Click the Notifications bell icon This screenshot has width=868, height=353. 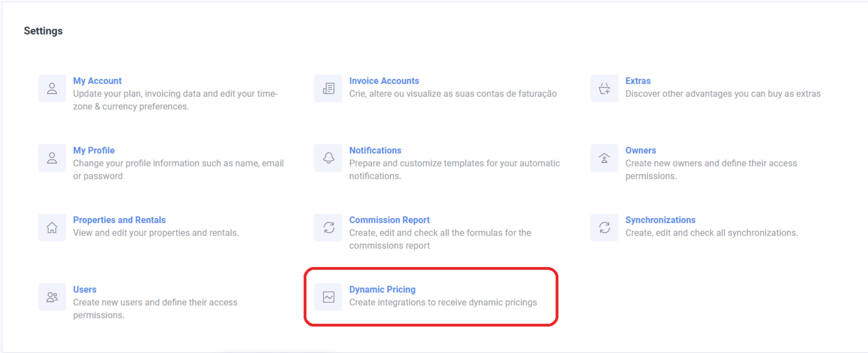(x=328, y=158)
